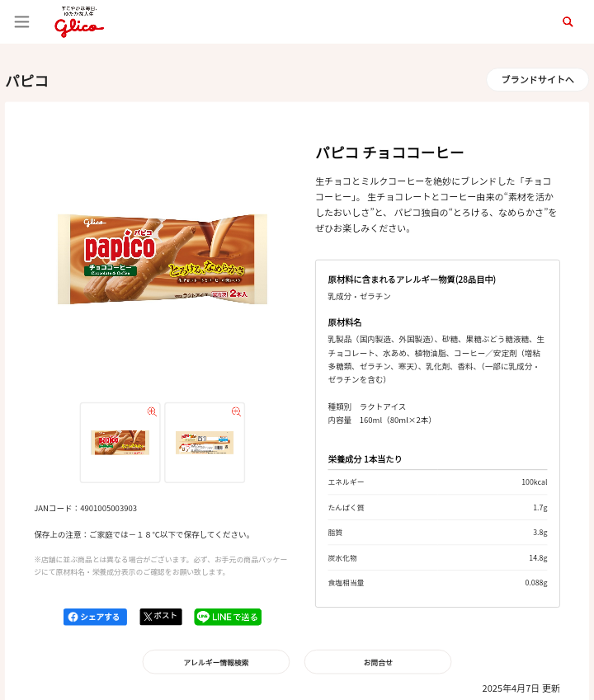Select the back label thumbnail
594x700 pixels.
coord(205,444)
